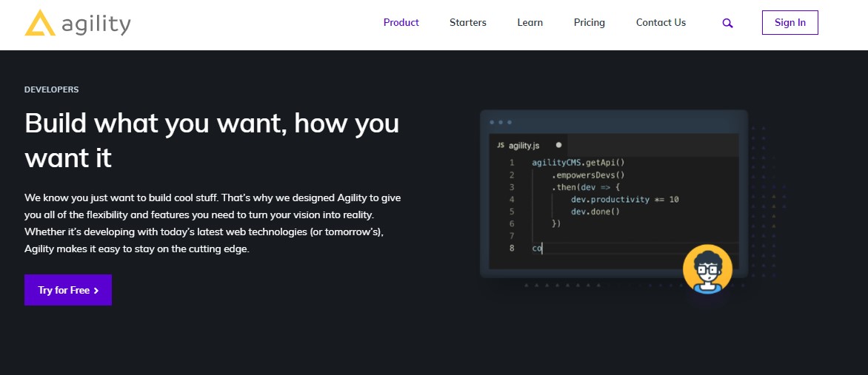The height and width of the screenshot is (375, 868).
Task: Click the Sign In button
Action: [x=790, y=23]
